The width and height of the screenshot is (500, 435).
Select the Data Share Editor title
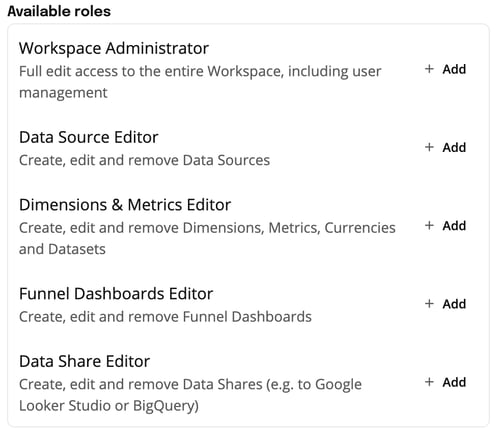pos(84,362)
